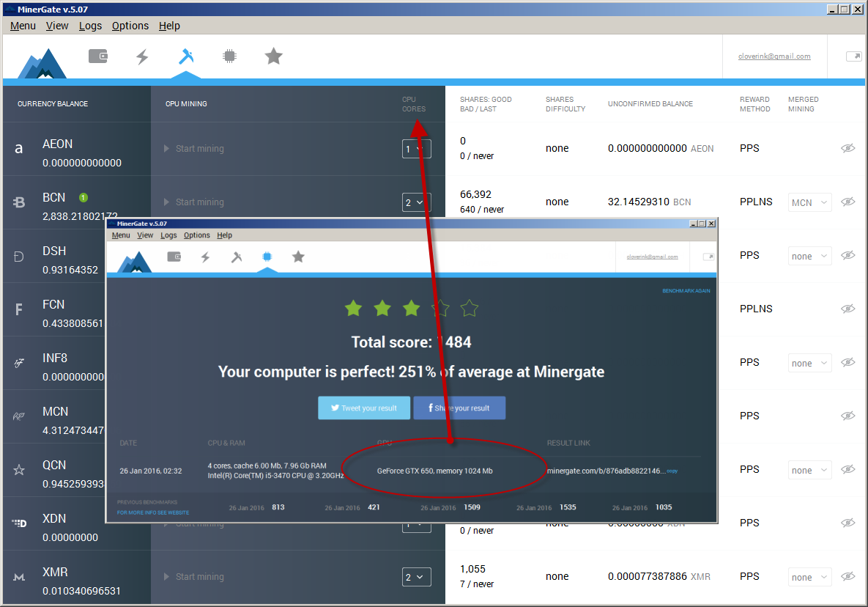868x607 pixels.
Task: Click previous benchmark score 1509
Action: (x=472, y=507)
